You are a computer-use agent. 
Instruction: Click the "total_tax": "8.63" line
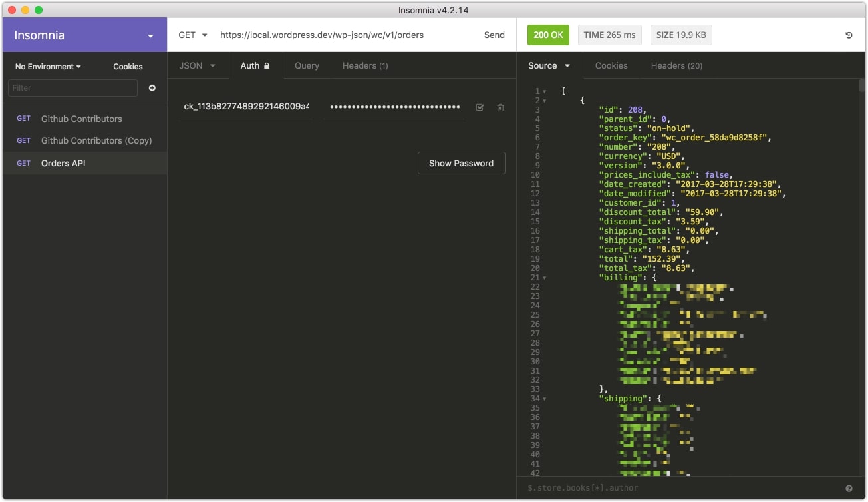[647, 268]
